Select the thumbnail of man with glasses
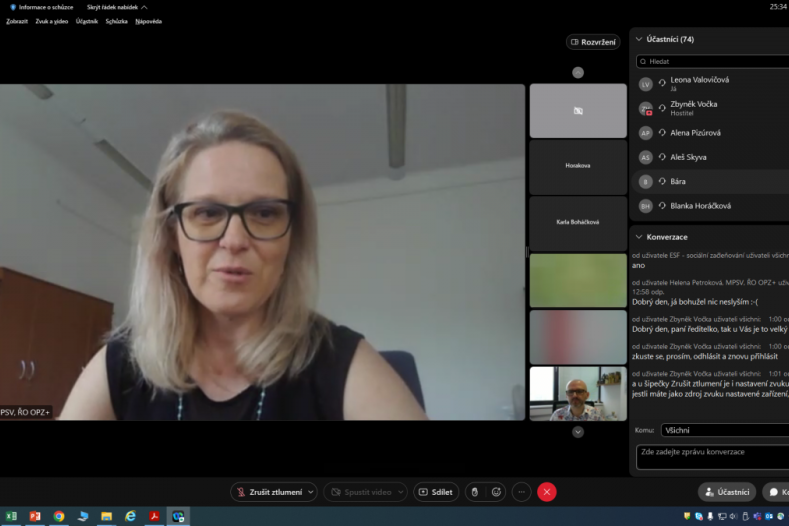Viewport: 789px width, 526px height. point(578,393)
